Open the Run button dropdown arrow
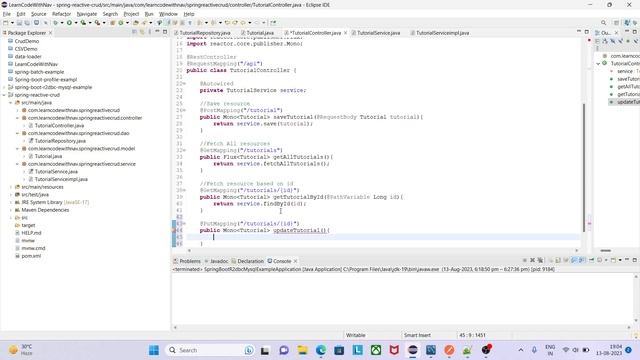This screenshot has width=640, height=360. pyautogui.click(x=76, y=23)
